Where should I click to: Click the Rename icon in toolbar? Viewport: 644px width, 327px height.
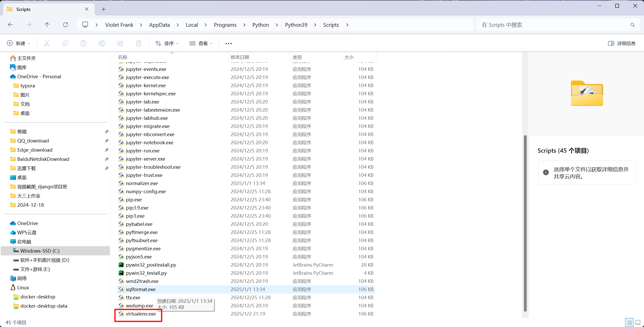pyautogui.click(x=102, y=43)
